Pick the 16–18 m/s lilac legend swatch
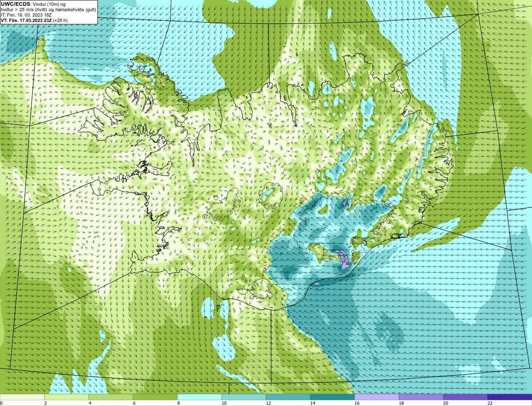The height and width of the screenshot is (406, 532). click(377, 397)
